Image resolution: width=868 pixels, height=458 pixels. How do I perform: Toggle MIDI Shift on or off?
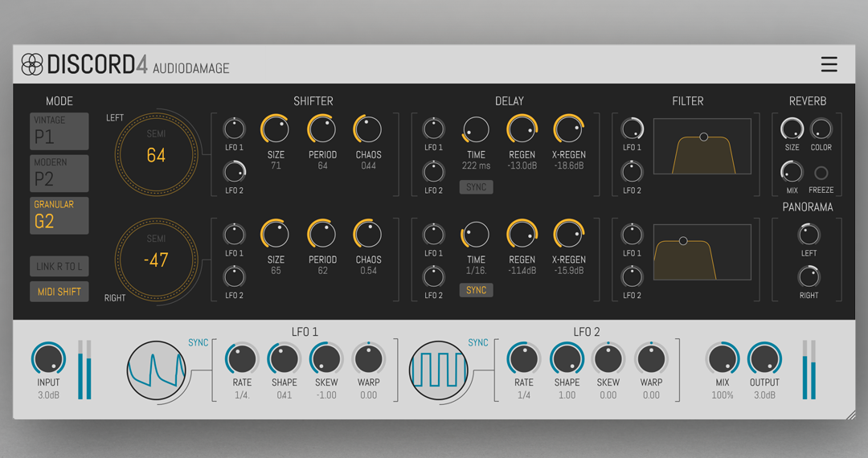click(x=59, y=292)
